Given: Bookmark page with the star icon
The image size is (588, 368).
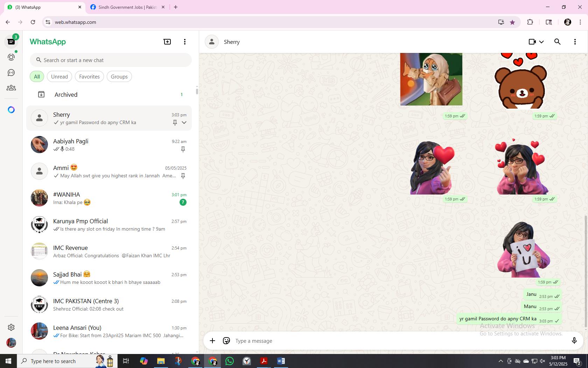Looking at the screenshot, I should pyautogui.click(x=512, y=22).
